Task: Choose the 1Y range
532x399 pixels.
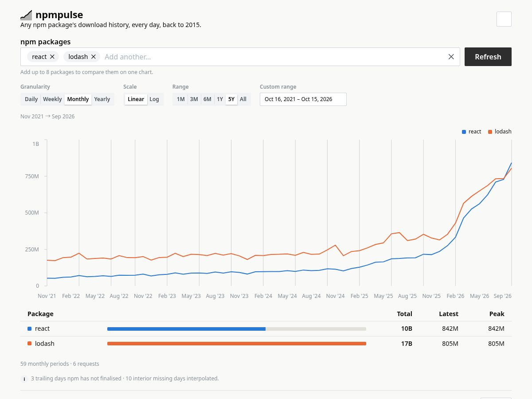Action: pos(220,99)
